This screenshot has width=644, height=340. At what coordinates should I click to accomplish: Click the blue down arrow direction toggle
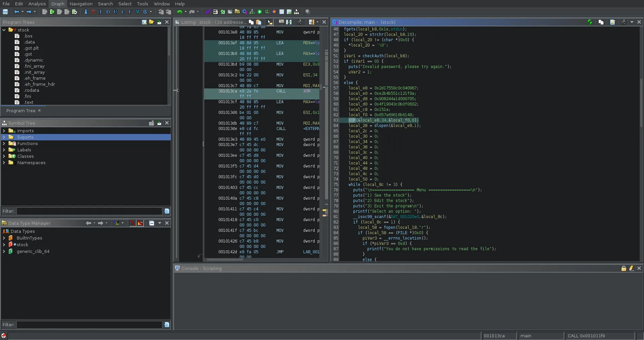click(86, 12)
